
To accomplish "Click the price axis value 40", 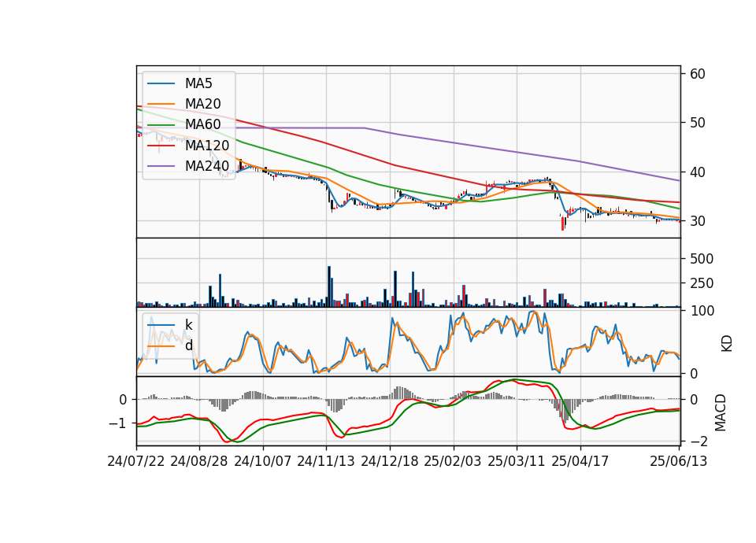I will coord(698,172).
